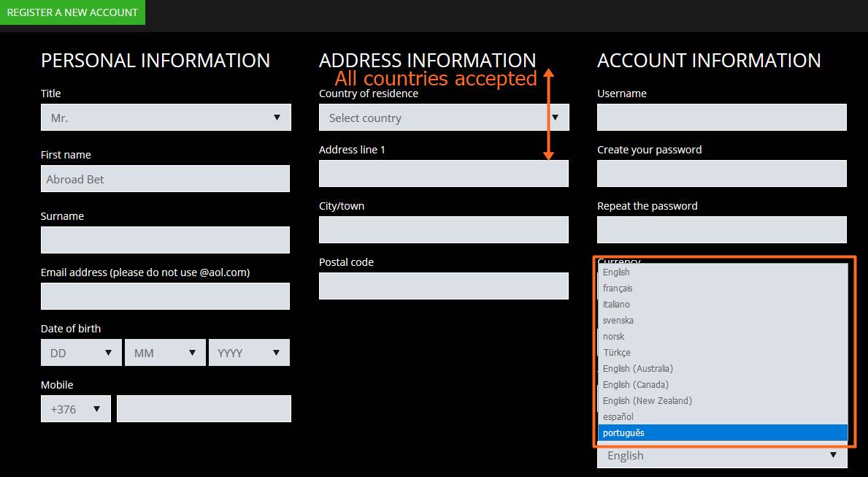Screen dimensions: 868x477
Task: Click the Postal code input field
Action: click(443, 286)
